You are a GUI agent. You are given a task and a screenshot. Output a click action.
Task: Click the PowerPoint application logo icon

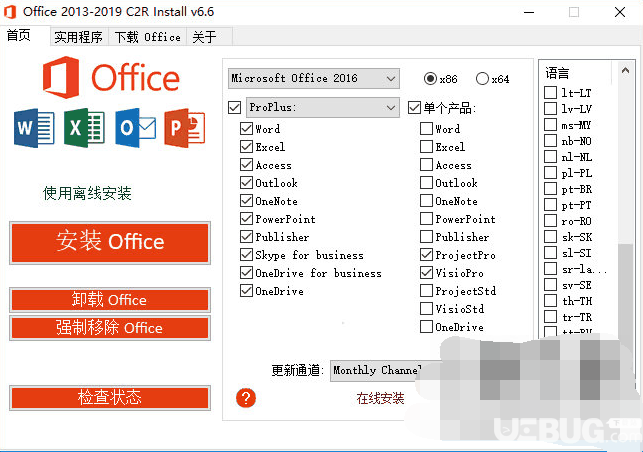tap(185, 128)
